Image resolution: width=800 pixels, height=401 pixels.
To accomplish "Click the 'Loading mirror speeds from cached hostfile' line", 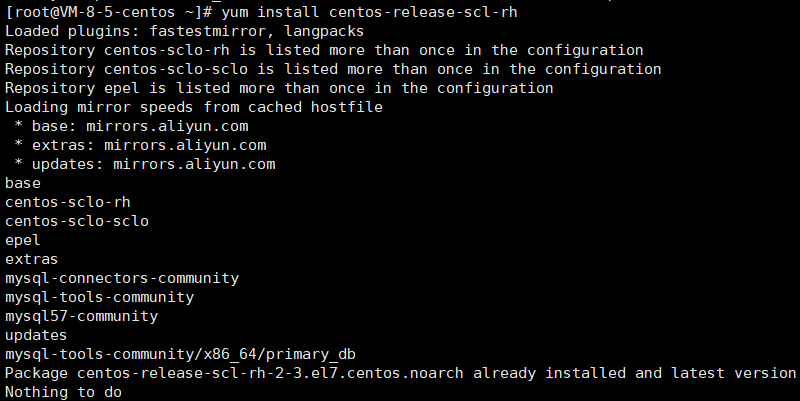I will coord(194,107).
